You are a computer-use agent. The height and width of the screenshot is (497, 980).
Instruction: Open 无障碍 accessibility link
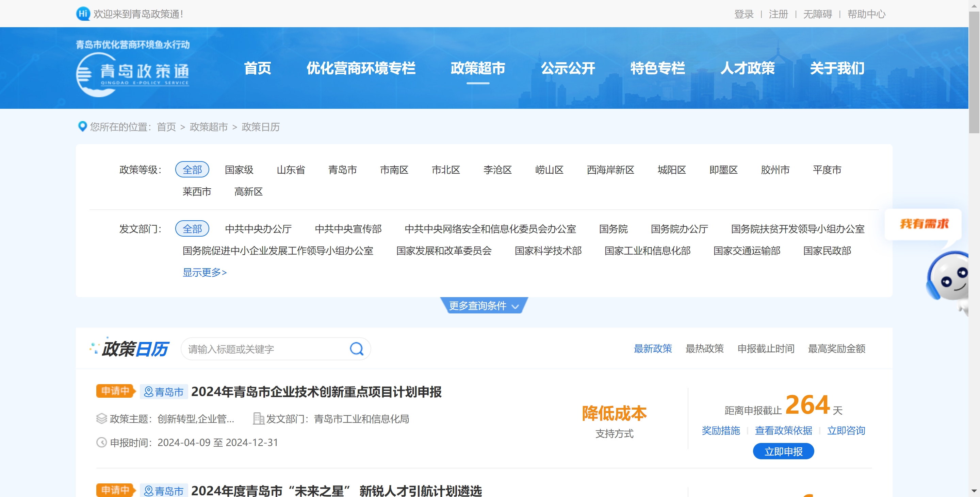coord(817,14)
